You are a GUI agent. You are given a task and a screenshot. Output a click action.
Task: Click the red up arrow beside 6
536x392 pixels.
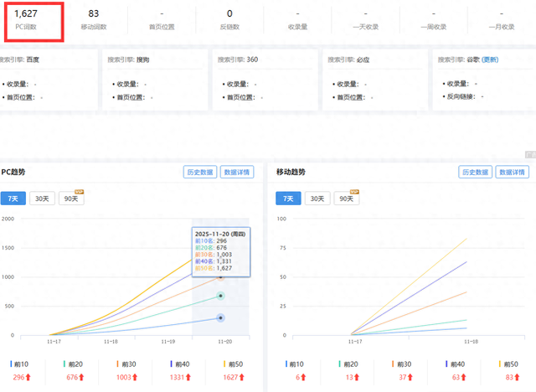pyautogui.click(x=303, y=377)
